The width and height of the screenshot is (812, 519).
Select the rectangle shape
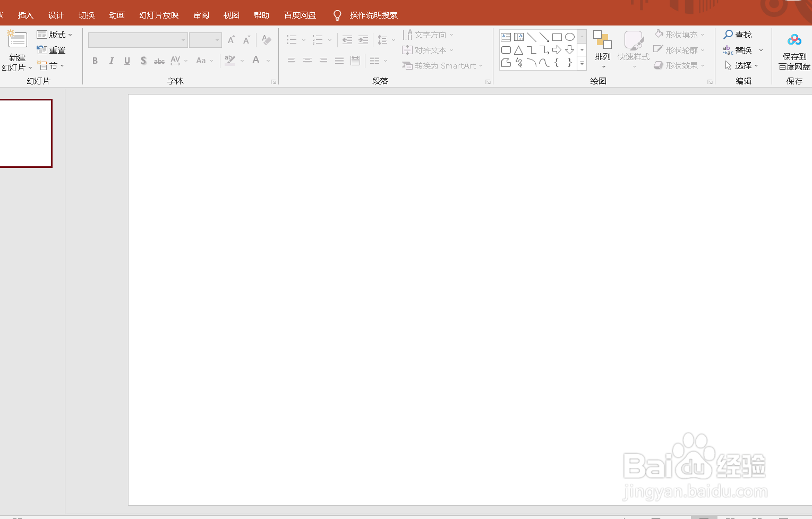557,37
